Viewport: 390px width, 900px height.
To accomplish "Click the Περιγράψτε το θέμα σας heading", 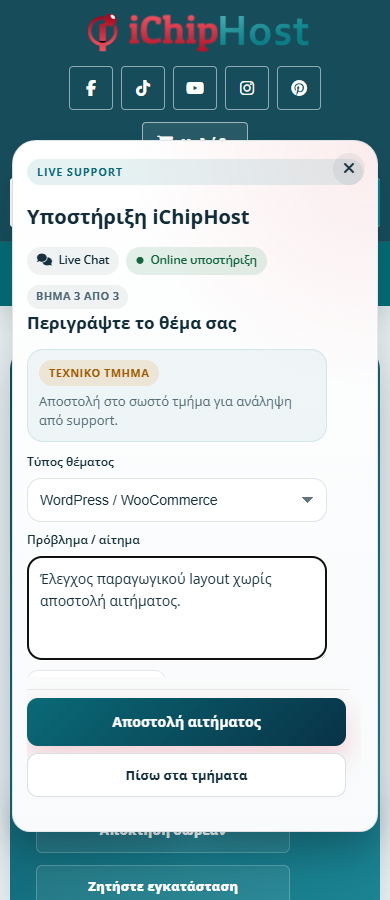I will [132, 324].
